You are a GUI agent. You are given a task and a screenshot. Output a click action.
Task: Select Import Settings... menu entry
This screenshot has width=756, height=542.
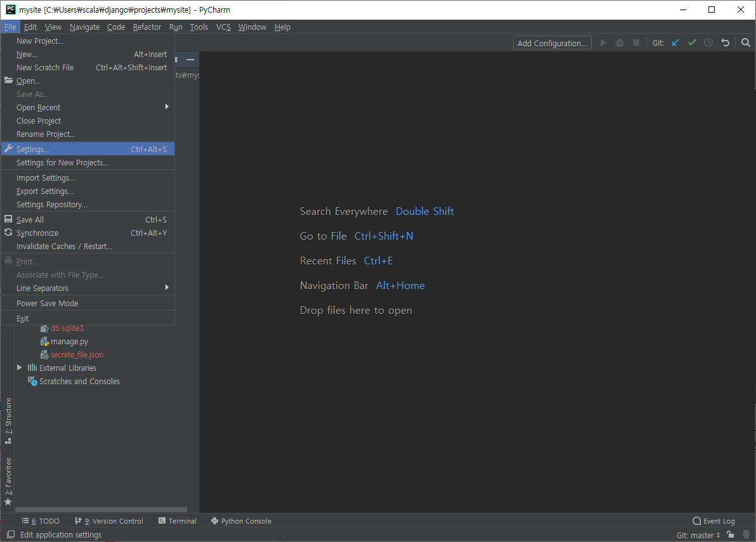[88, 177]
